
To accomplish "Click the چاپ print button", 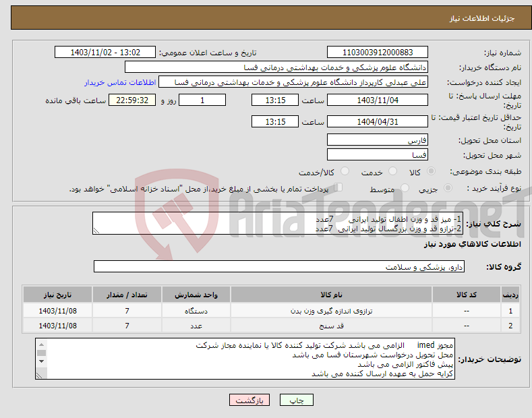I will point(297,400).
